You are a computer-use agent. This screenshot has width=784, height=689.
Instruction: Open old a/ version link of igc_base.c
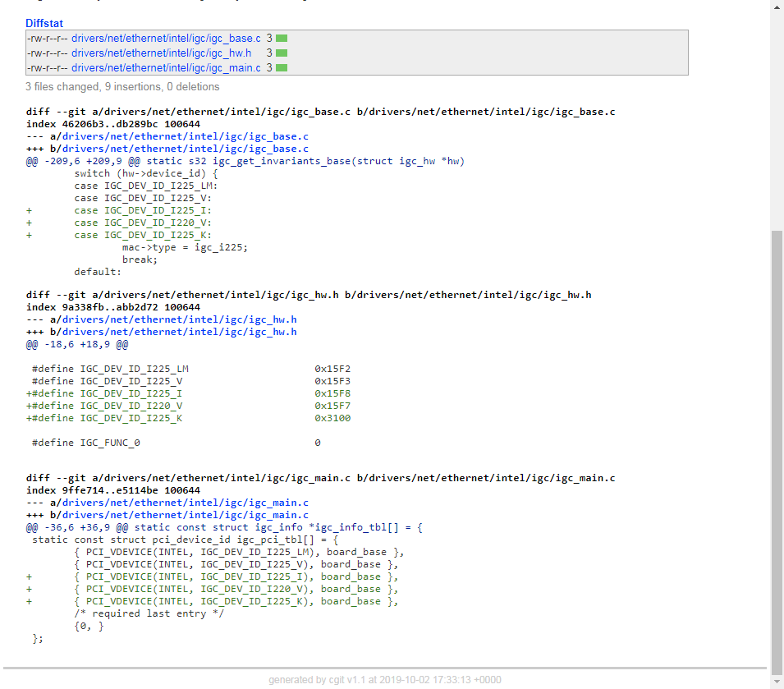coord(186,136)
